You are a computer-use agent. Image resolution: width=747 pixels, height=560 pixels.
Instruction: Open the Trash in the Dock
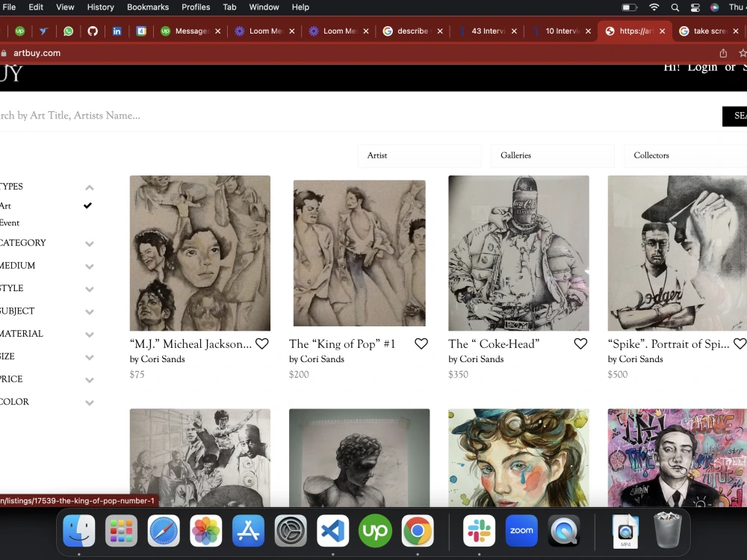tap(668, 530)
